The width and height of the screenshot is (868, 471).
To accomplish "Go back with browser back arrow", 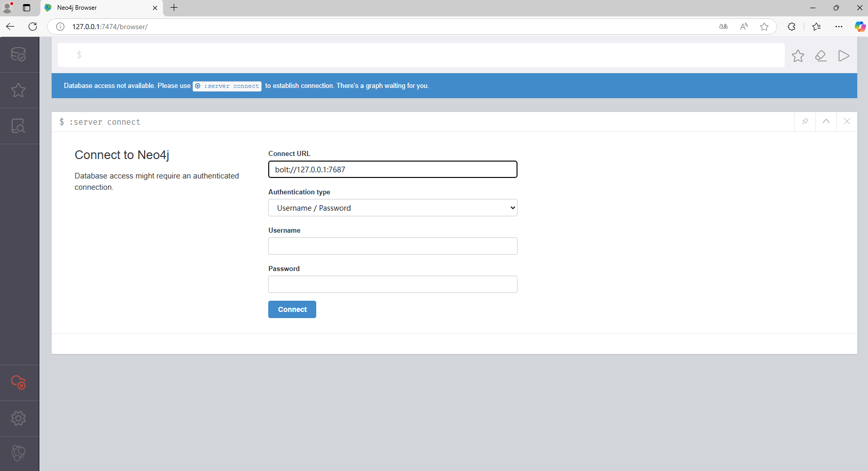I will (x=10, y=27).
